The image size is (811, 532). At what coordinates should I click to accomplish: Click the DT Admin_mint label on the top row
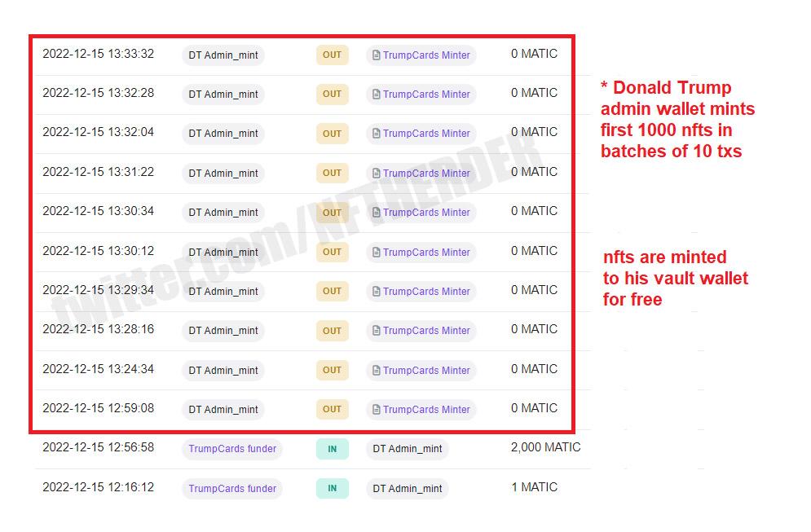pyautogui.click(x=223, y=55)
